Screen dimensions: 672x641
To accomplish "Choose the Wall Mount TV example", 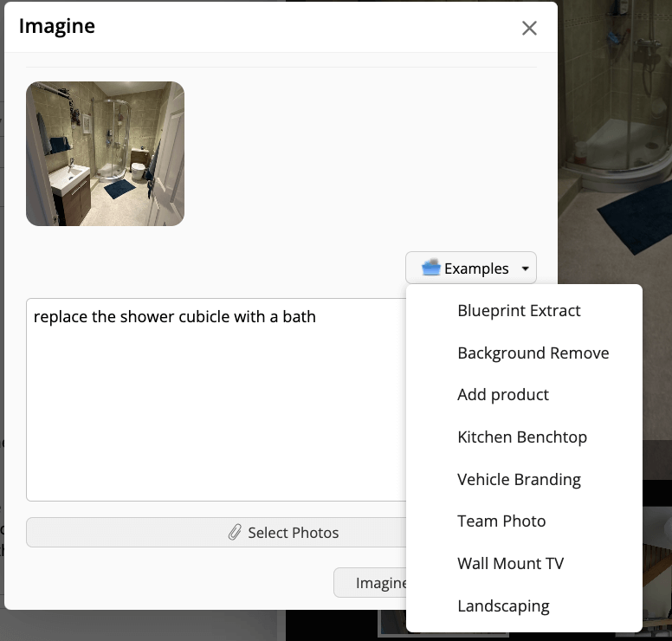I will click(x=510, y=564).
